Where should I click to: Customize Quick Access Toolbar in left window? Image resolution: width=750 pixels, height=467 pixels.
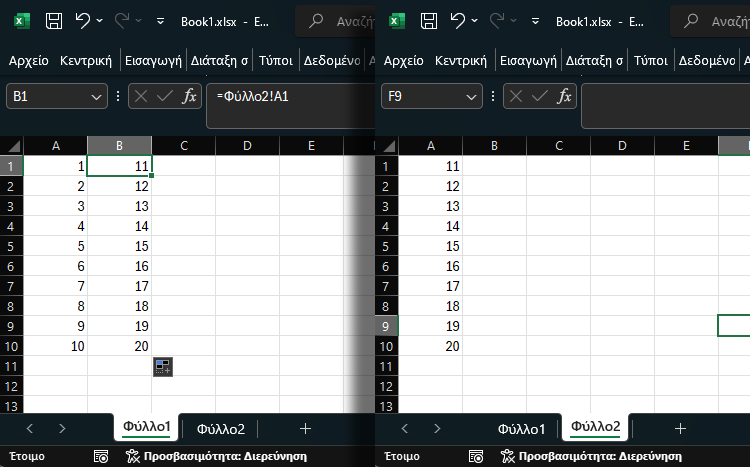pos(160,21)
